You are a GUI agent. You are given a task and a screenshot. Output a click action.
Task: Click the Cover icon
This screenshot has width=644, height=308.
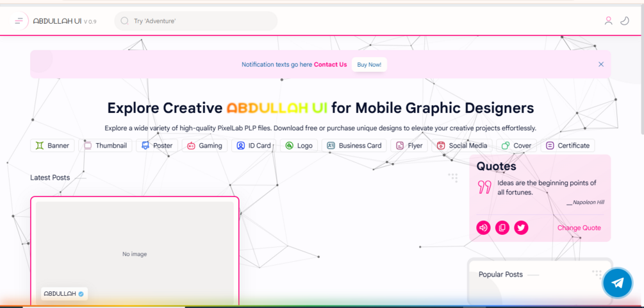coord(505,146)
